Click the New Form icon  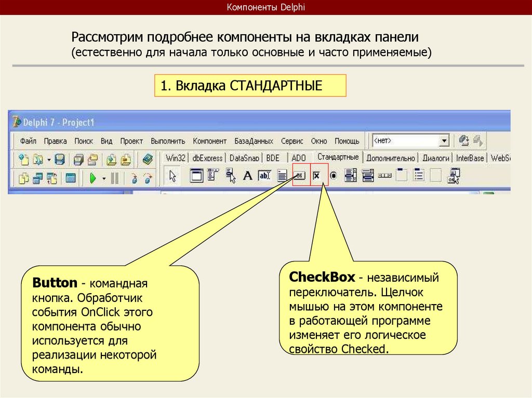click(71, 178)
